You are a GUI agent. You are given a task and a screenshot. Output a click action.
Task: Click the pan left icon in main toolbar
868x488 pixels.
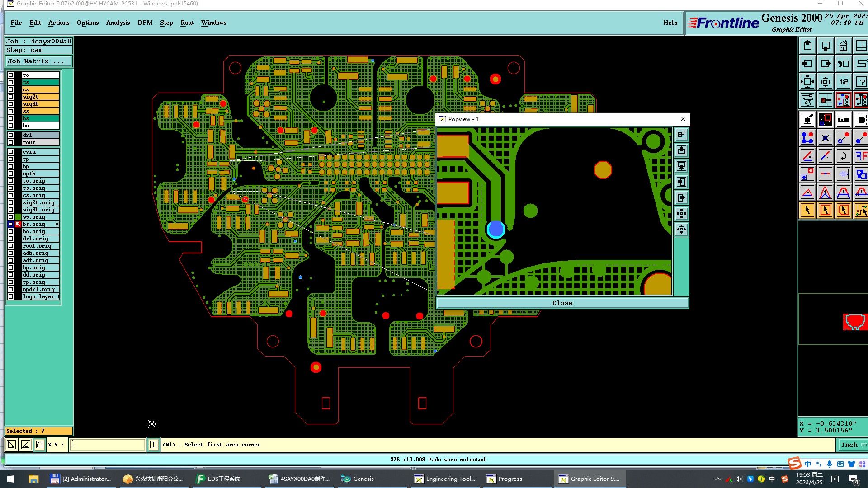pos(807,64)
